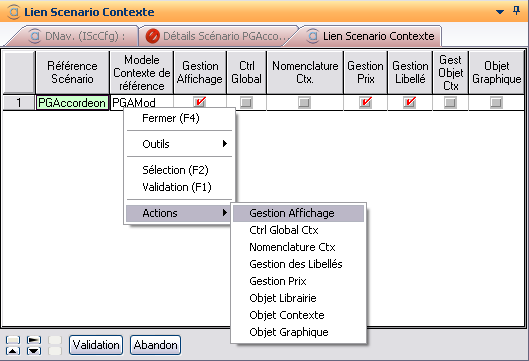Screen dimensions: 529x361
Task: Click the up arrow navigation button
Action: coord(13,351)
